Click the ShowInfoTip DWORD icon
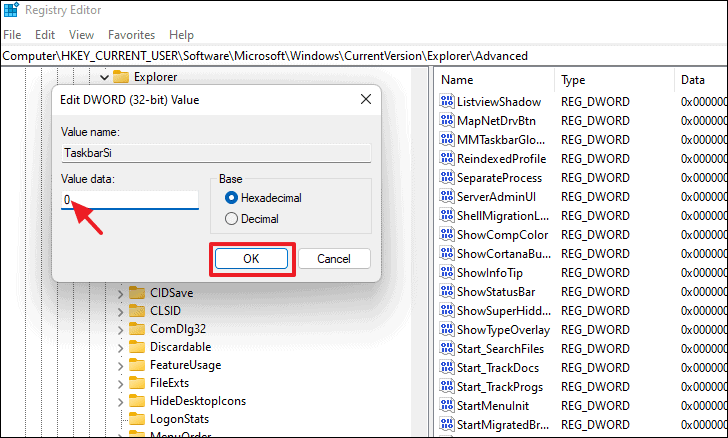The height and width of the screenshot is (438, 728). (x=447, y=273)
